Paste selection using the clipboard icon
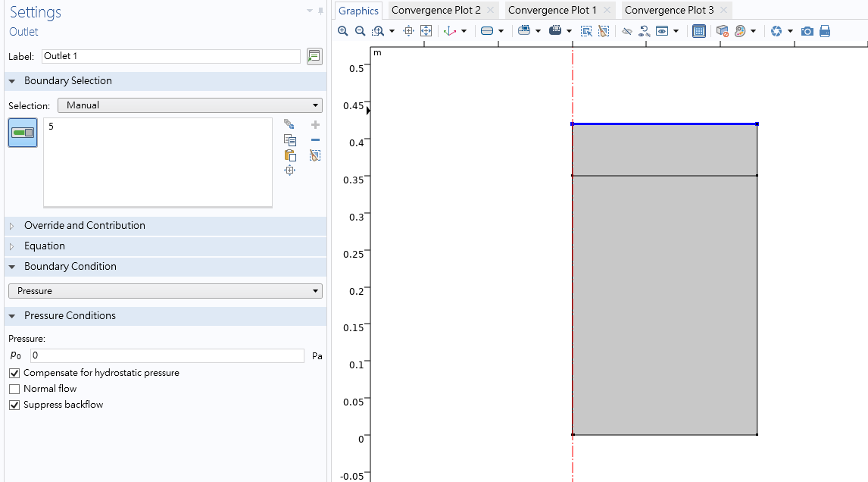This screenshot has height=482, width=868. (289, 155)
